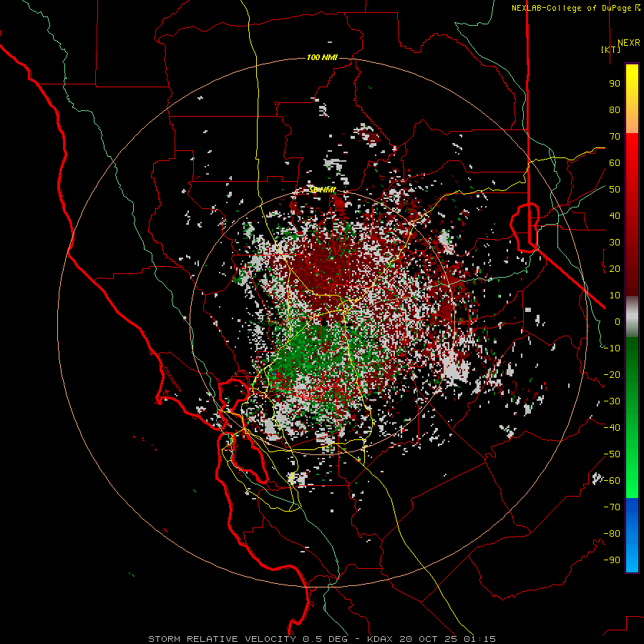Click the -10 value on velocity scale
The height and width of the screenshot is (644, 644).
click(x=612, y=348)
